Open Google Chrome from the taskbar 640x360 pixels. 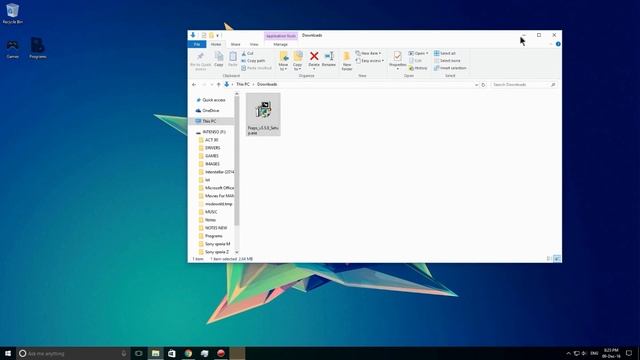point(188,353)
